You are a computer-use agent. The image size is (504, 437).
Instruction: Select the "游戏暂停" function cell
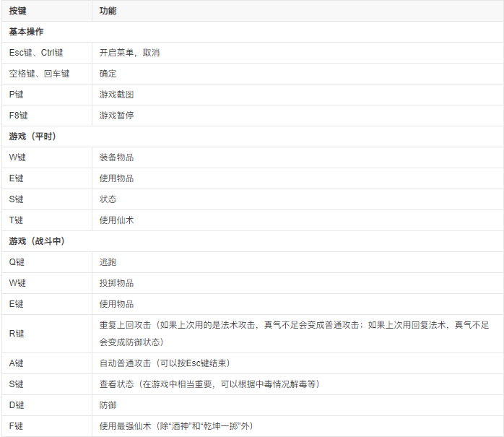click(116, 116)
